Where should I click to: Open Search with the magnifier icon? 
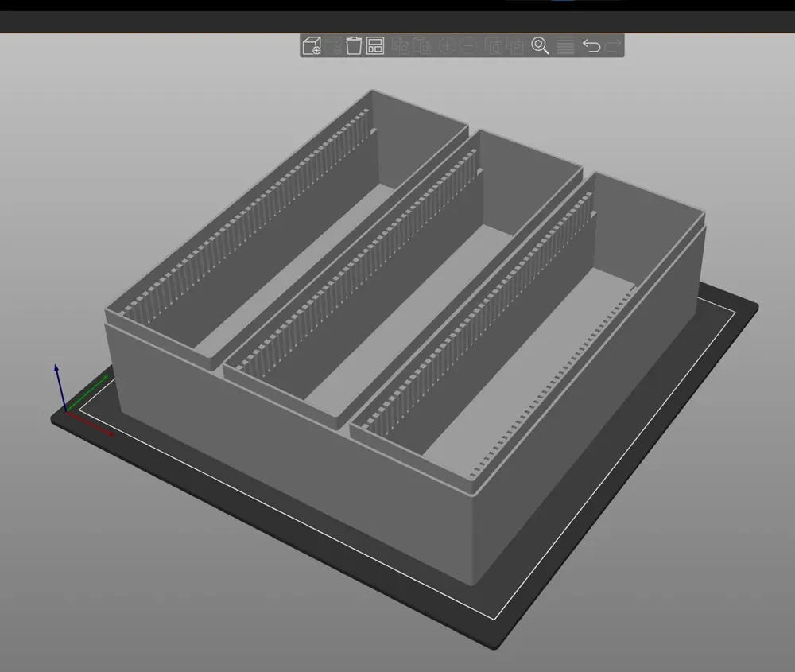click(540, 45)
